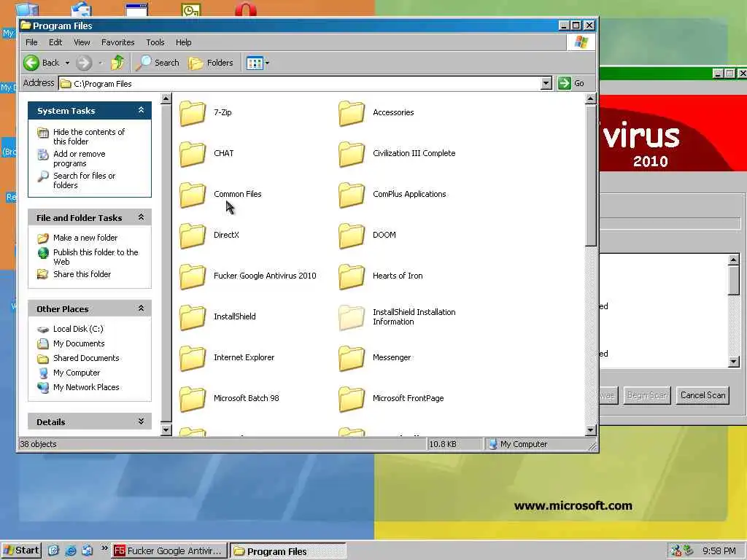This screenshot has width=747, height=560.
Task: Select InstallShield Installation Information folder icon
Action: (x=352, y=317)
